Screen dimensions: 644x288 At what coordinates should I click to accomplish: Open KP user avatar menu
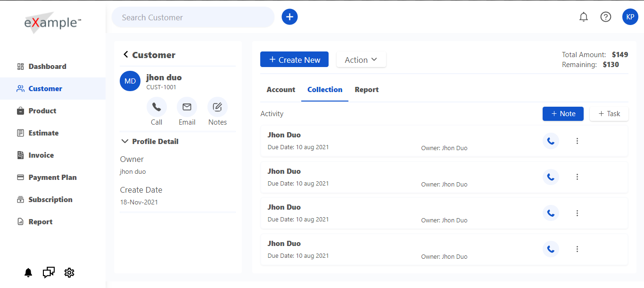point(630,17)
